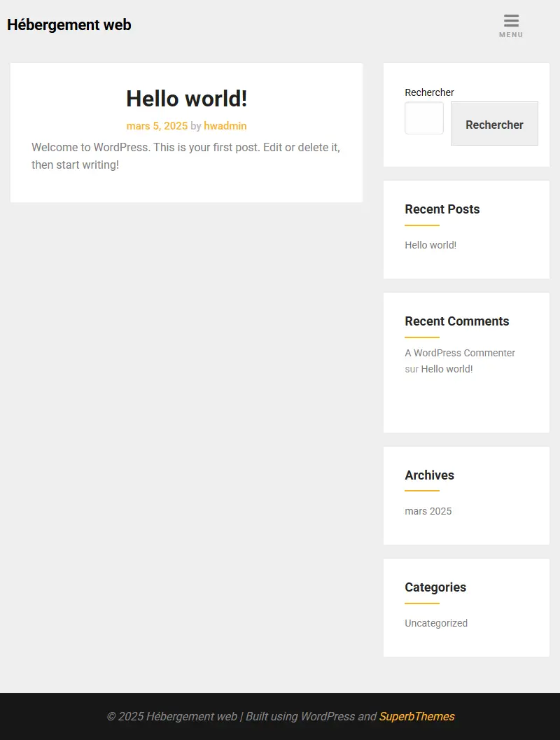The width and height of the screenshot is (560, 740).
Task: Click the Categories widget heading
Action: coord(435,587)
